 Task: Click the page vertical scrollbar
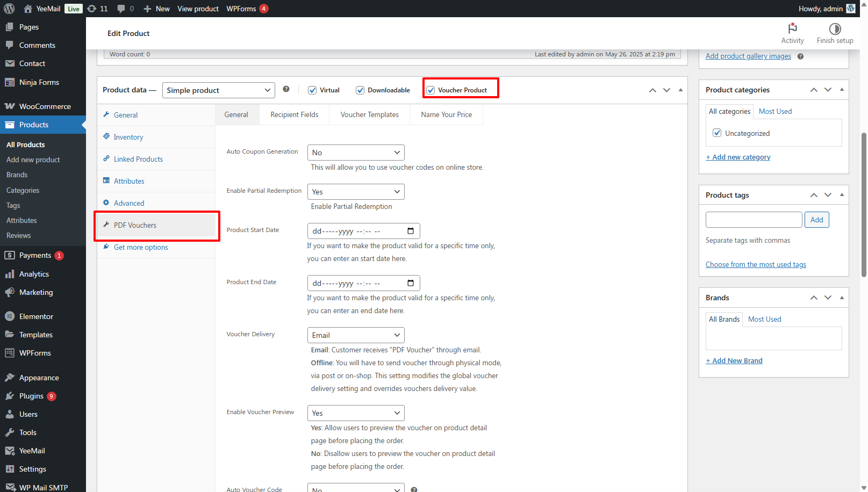tap(864, 204)
